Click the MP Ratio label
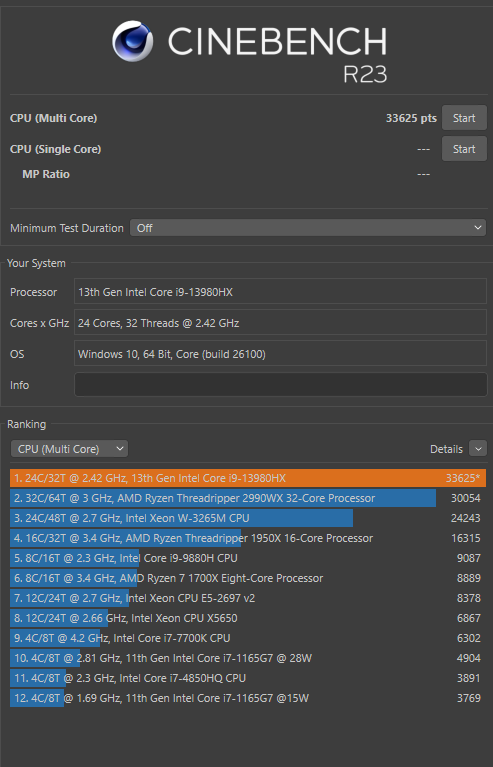Screen dimensions: 493x767 tap(46, 174)
